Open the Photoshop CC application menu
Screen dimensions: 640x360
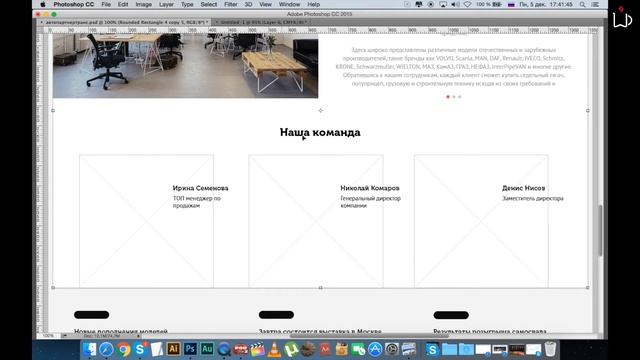click(x=73, y=4)
